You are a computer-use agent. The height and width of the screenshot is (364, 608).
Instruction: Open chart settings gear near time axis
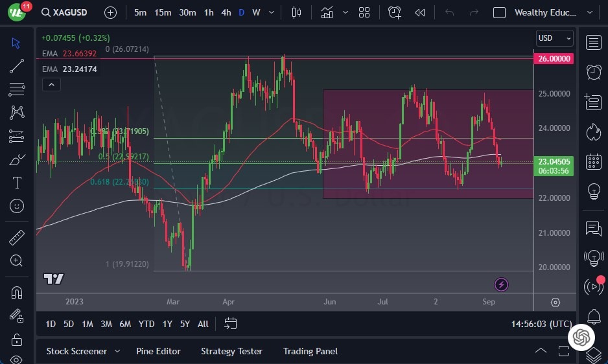point(555,302)
